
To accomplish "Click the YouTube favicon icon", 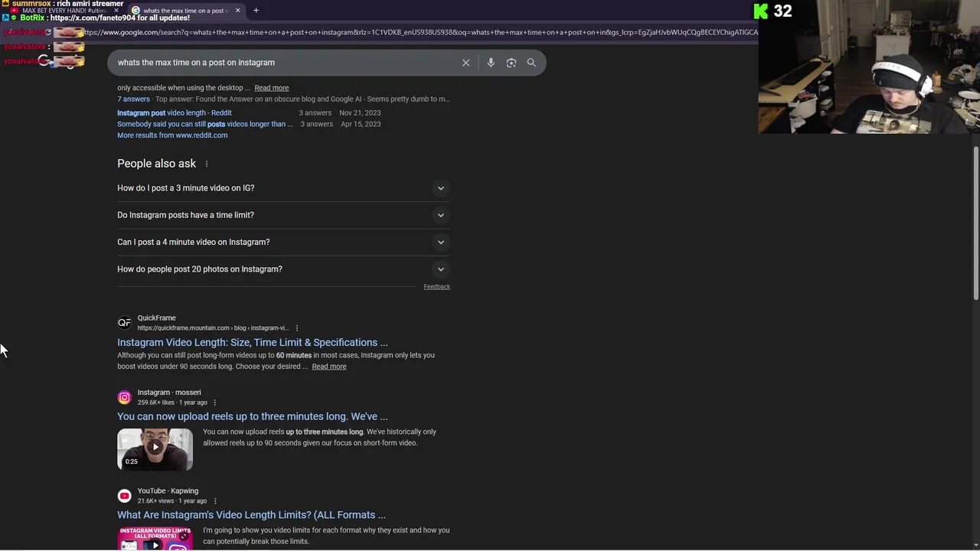I will point(124,496).
